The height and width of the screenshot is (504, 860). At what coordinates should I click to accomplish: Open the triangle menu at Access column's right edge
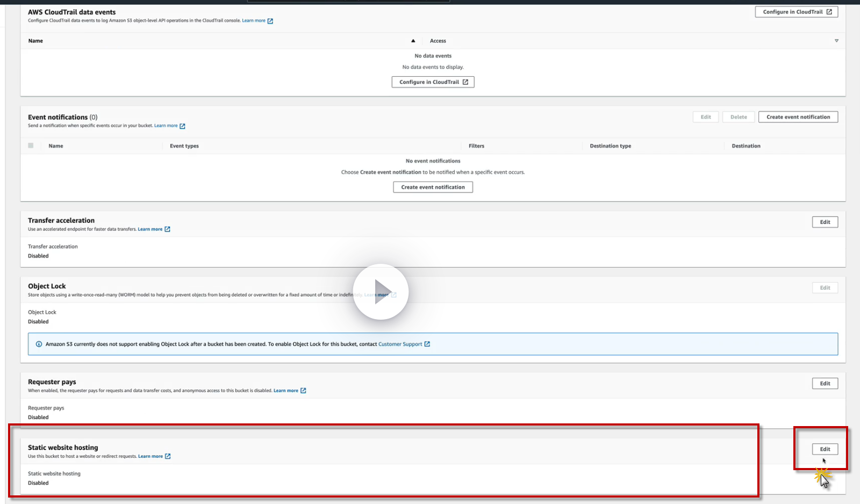tap(836, 41)
